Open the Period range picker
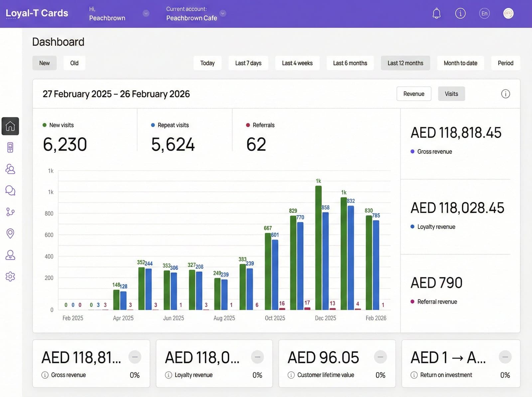Image resolution: width=532 pixels, height=397 pixels. coord(505,63)
